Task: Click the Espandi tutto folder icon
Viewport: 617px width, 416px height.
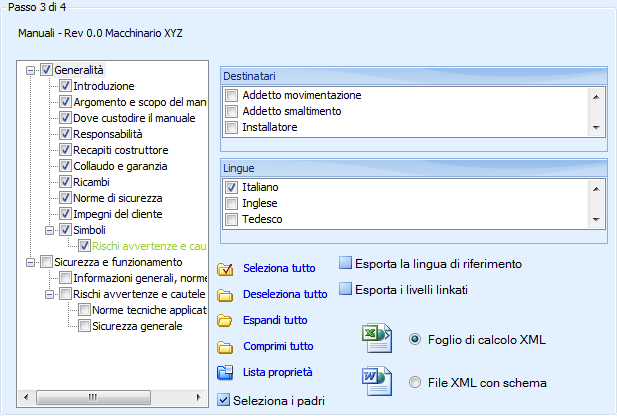Action: click(x=225, y=321)
